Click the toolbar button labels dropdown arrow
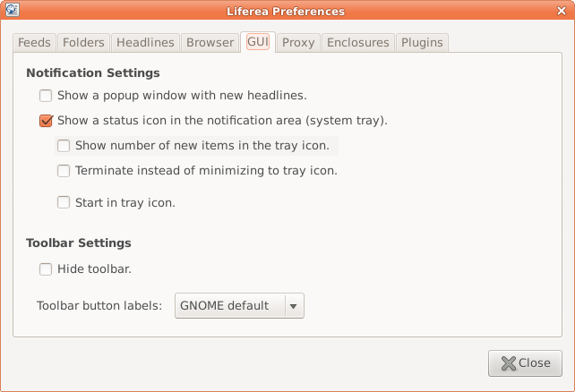Image resolution: width=575 pixels, height=392 pixels. pyautogui.click(x=295, y=306)
